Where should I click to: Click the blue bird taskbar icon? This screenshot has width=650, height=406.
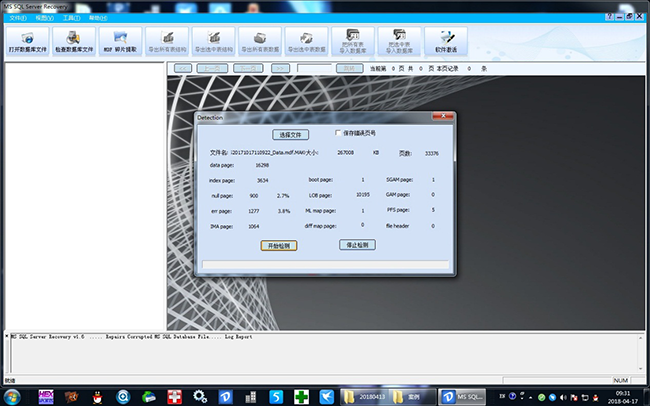[327, 397]
